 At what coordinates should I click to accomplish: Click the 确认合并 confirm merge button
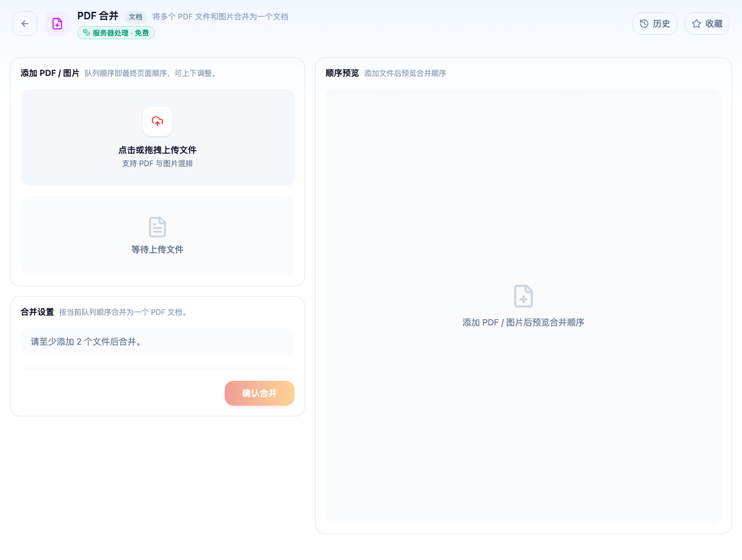(x=260, y=393)
